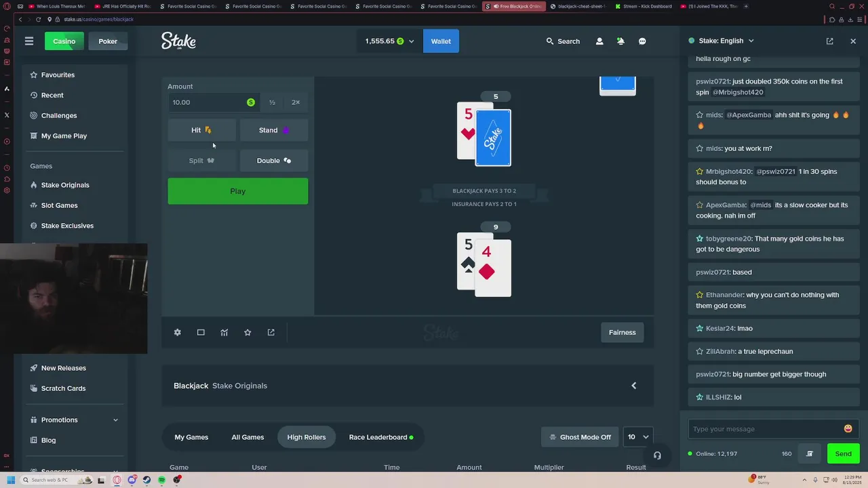Favourite this game with star icon

pyautogui.click(x=248, y=332)
